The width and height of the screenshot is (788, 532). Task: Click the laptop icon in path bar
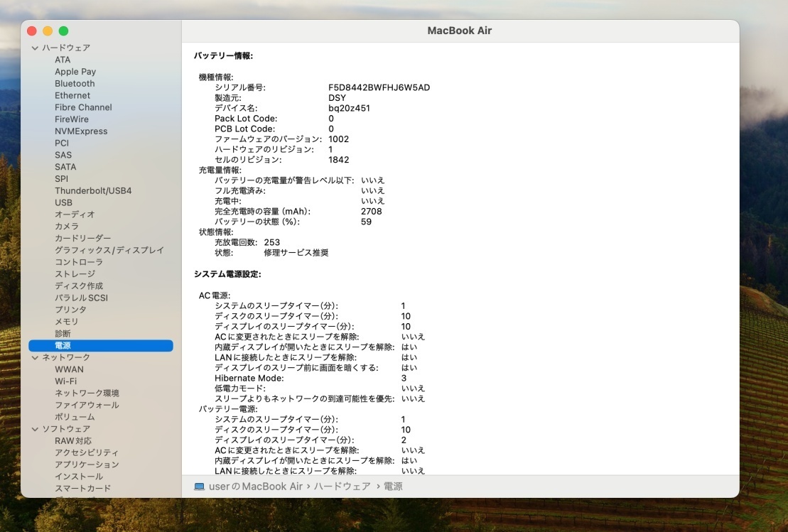pyautogui.click(x=199, y=487)
